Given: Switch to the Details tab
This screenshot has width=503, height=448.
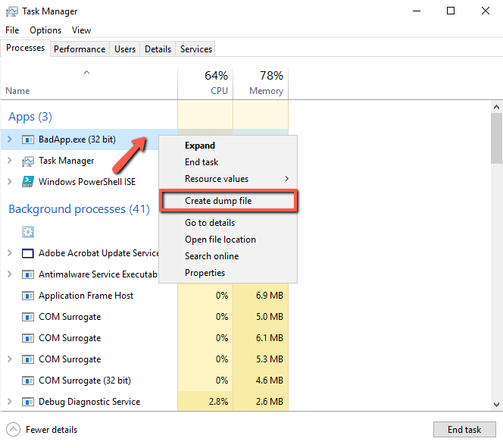Looking at the screenshot, I should coord(158,49).
